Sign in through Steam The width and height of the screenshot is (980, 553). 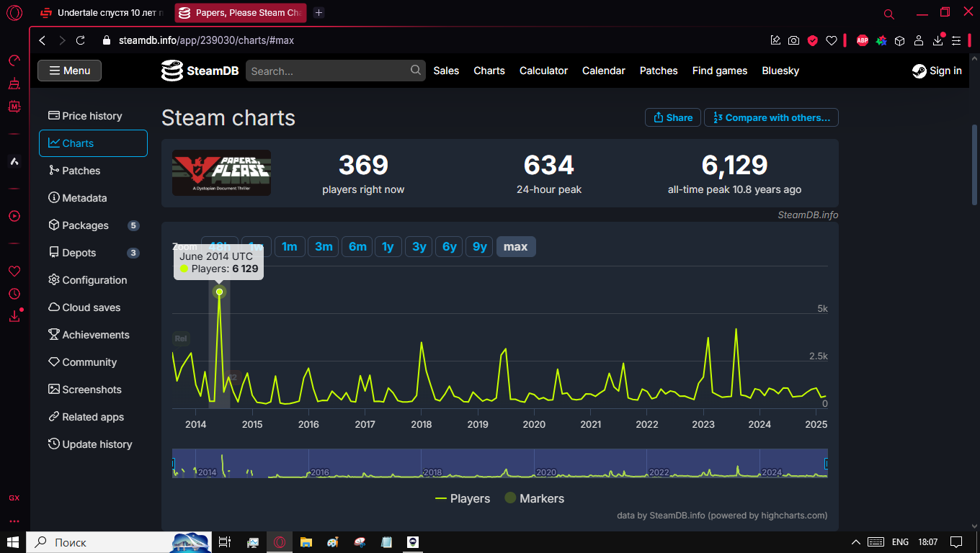tap(937, 71)
